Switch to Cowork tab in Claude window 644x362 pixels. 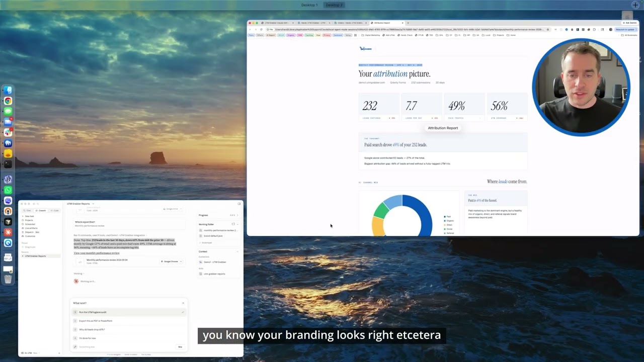pyautogui.click(x=41, y=210)
